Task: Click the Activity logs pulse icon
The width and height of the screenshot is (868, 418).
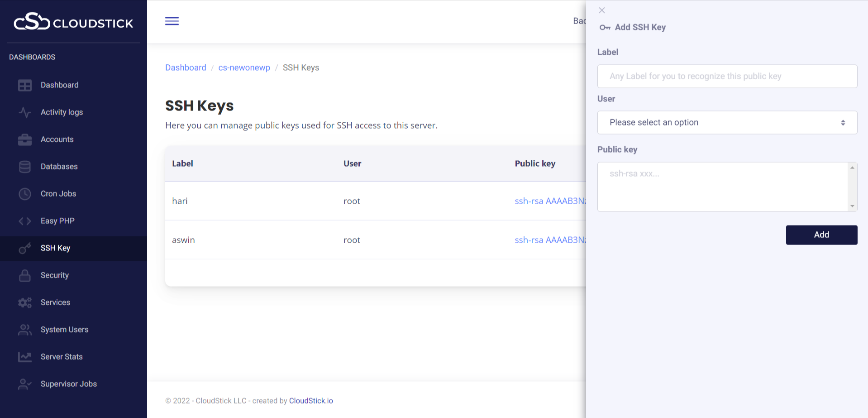Action: (x=25, y=112)
